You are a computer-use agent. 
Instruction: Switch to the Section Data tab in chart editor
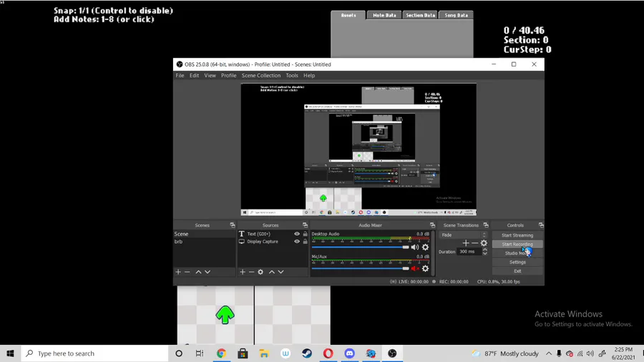tap(420, 15)
